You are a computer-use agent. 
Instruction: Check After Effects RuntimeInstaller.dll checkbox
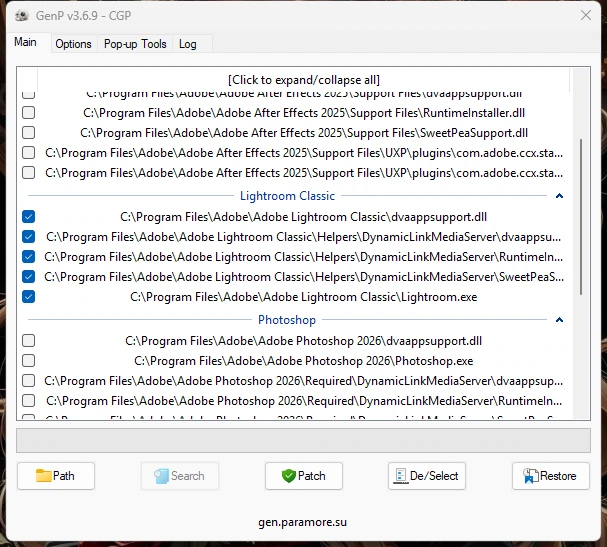click(x=28, y=113)
